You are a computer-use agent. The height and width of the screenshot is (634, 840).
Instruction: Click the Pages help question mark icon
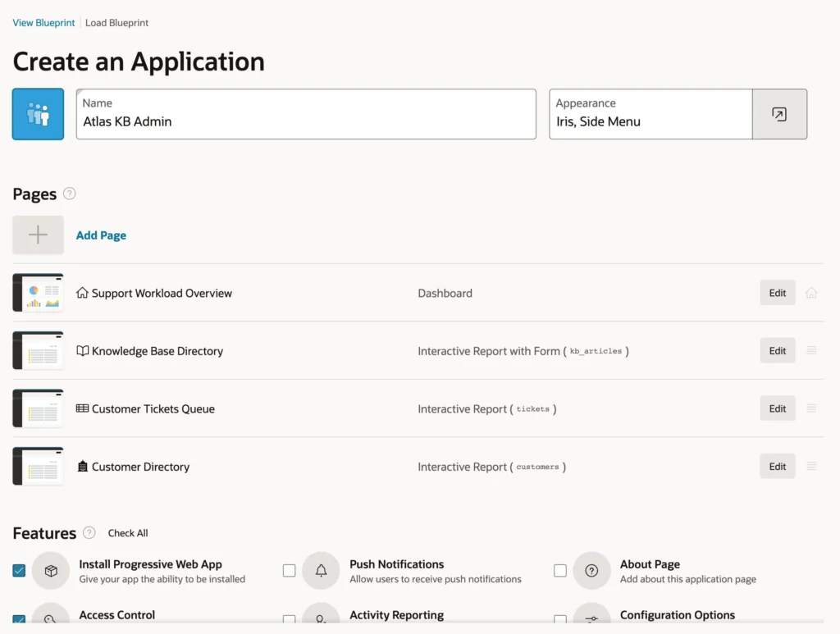click(x=69, y=194)
